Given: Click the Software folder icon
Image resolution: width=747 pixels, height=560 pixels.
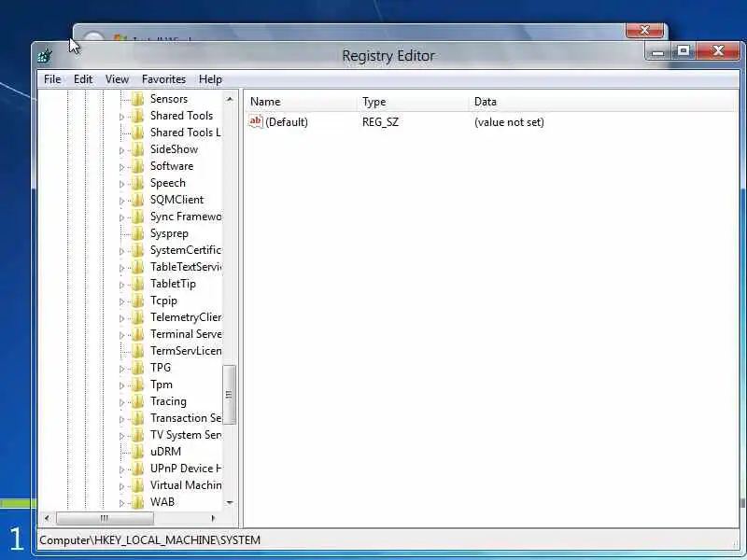Looking at the screenshot, I should click(137, 166).
